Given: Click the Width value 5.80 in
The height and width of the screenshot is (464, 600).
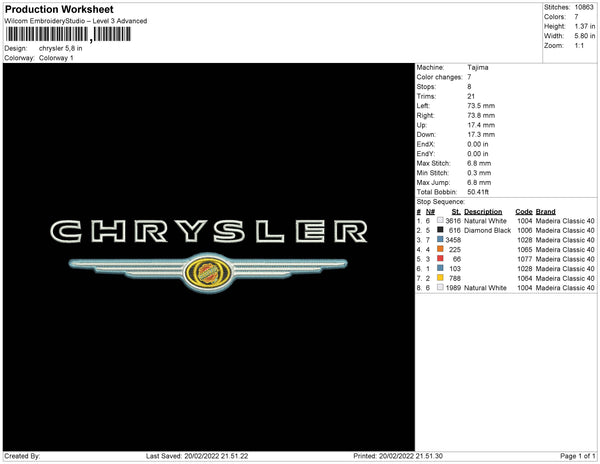Looking at the screenshot, I should 585,36.
